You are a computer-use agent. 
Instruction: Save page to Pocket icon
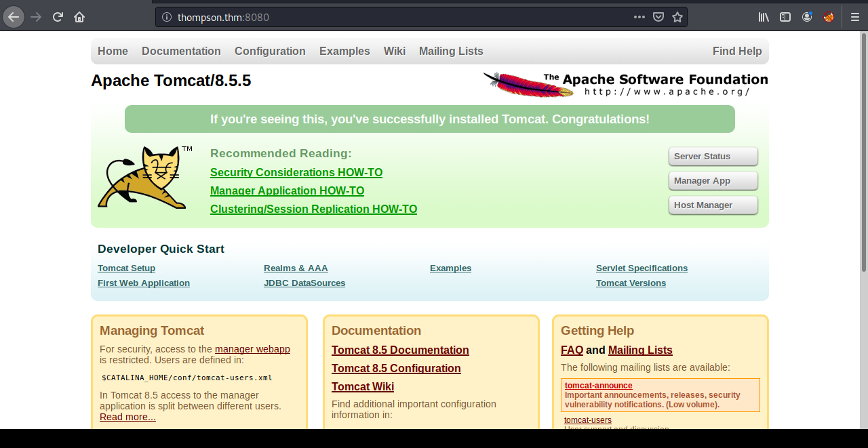coord(658,17)
